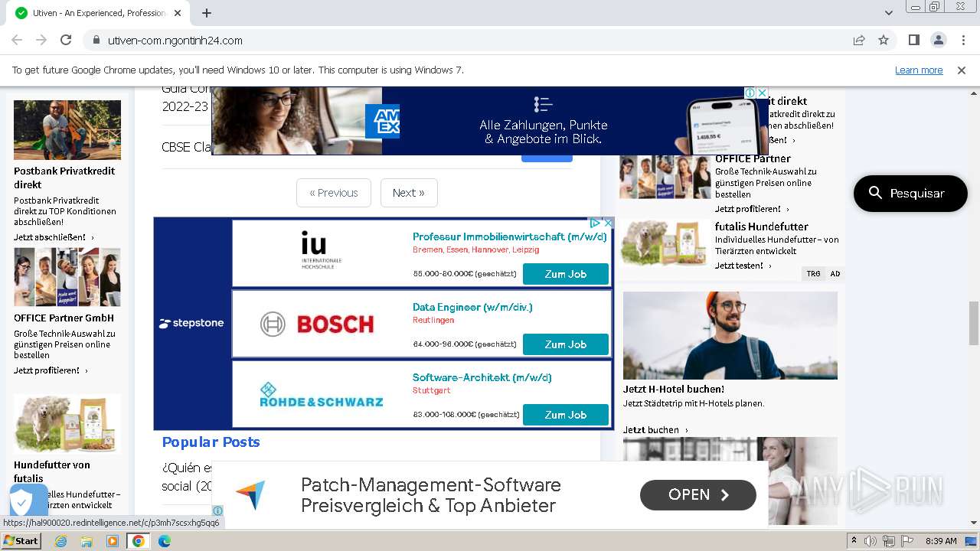Click the AD label in right sidebar
This screenshot has height=551, width=980.
835,273
